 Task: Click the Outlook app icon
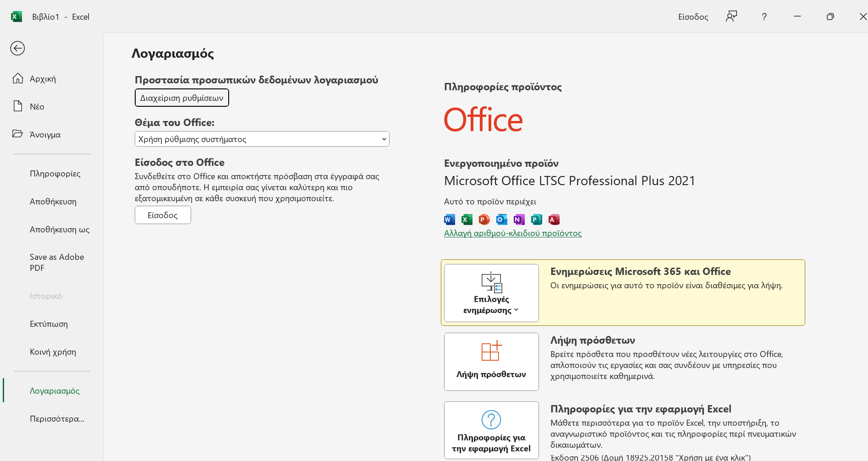[502, 220]
